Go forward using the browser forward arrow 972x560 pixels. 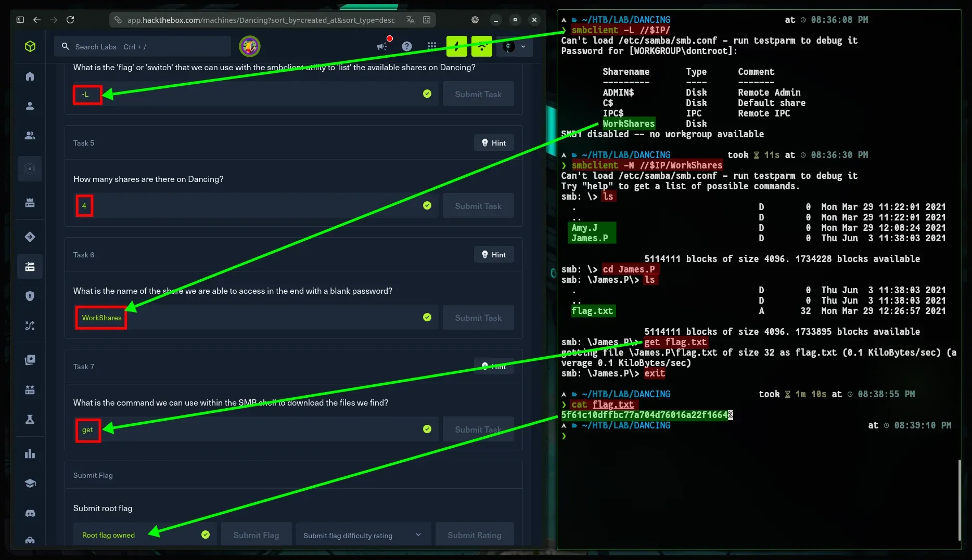pos(54,20)
